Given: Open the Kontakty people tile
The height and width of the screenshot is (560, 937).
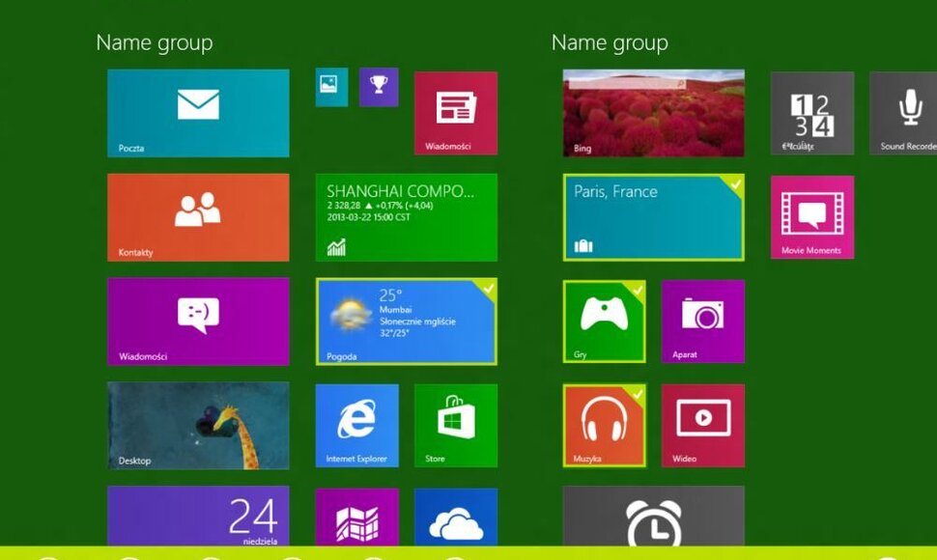Looking at the screenshot, I should [x=198, y=217].
